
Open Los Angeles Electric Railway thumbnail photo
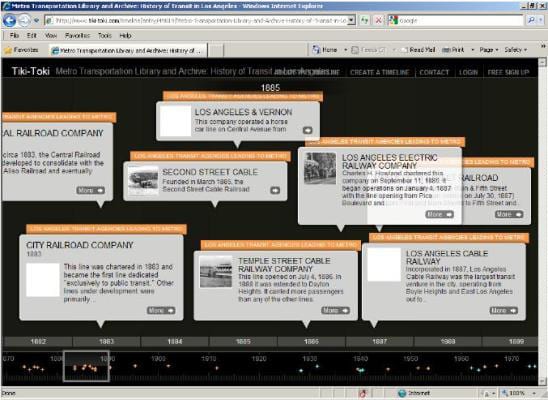(320, 168)
